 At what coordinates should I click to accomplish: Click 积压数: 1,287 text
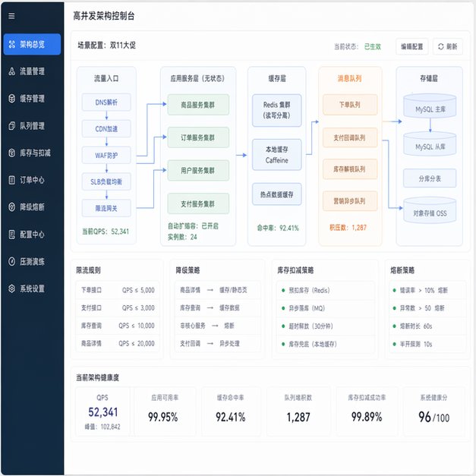pos(348,228)
